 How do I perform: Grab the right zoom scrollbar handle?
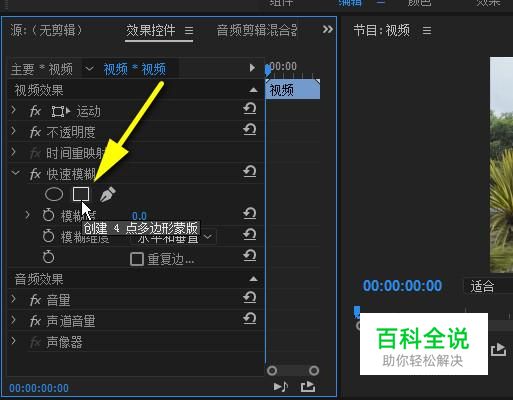(x=314, y=370)
